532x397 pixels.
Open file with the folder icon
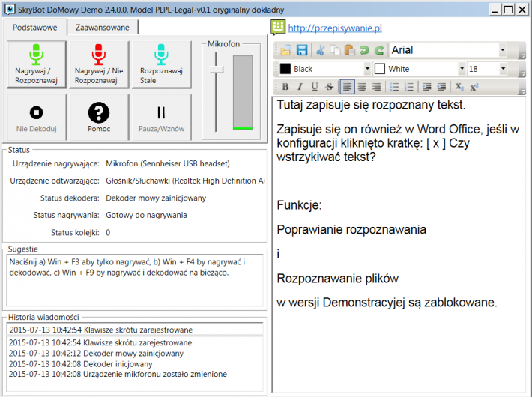(286, 50)
